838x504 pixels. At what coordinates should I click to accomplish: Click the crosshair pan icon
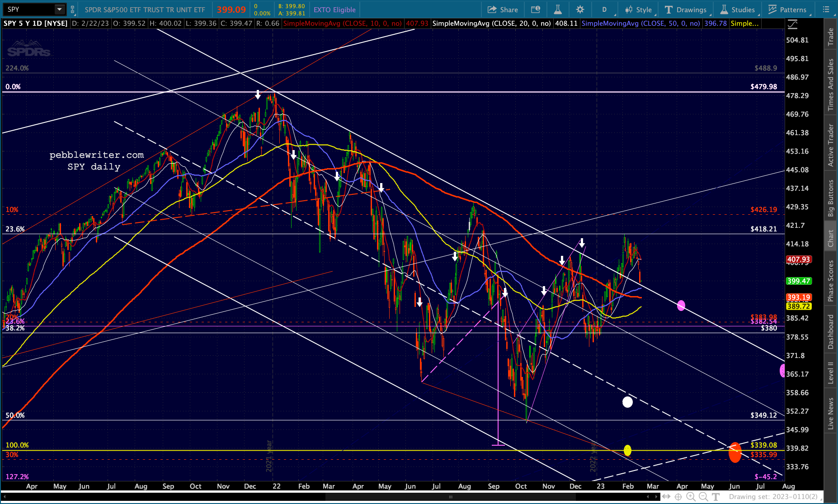[x=678, y=497]
